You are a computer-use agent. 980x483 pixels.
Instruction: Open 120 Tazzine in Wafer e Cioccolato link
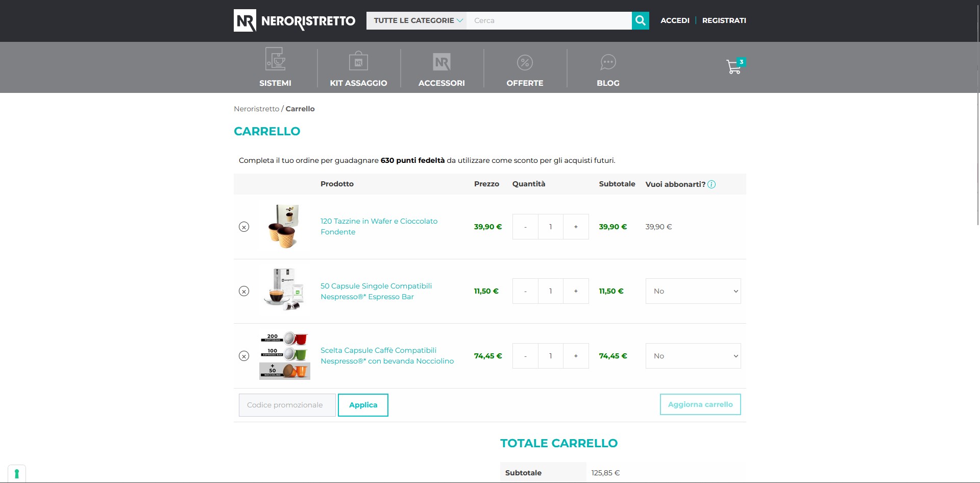(x=379, y=227)
